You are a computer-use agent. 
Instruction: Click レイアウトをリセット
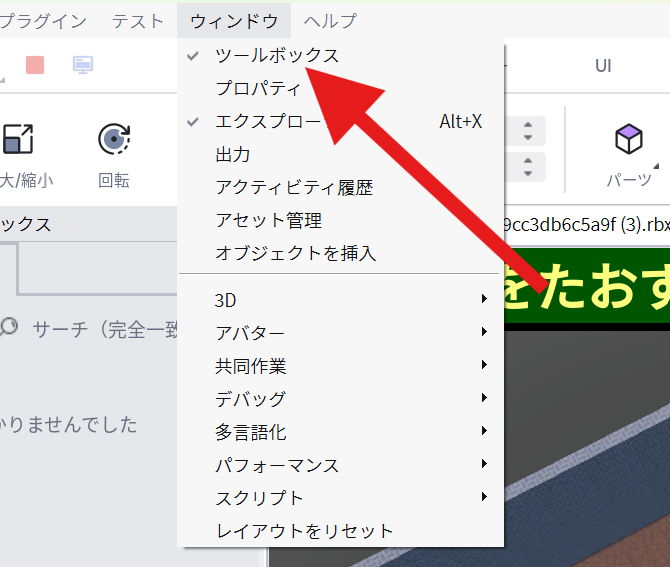click(305, 531)
